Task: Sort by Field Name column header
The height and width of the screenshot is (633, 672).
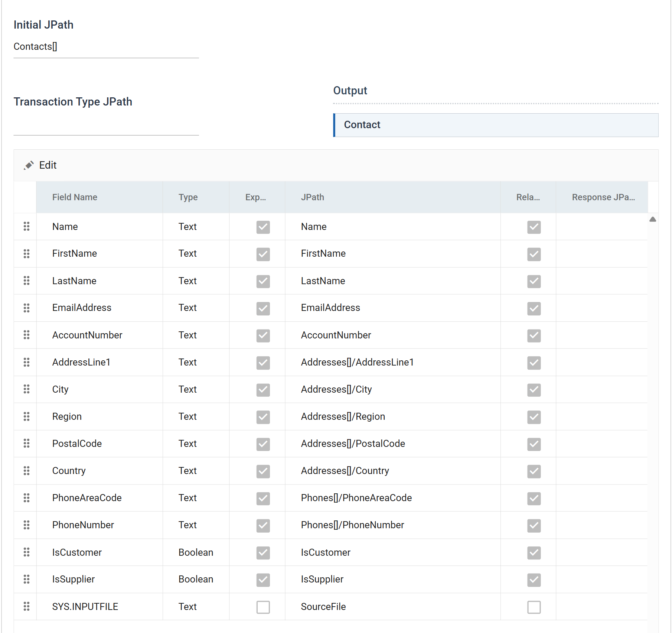Action: pos(100,197)
